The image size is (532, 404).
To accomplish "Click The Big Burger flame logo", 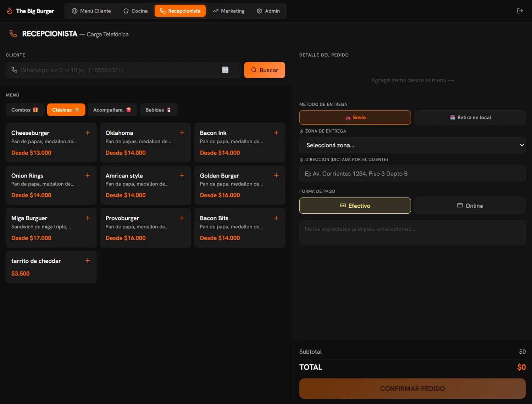I will pos(10,11).
